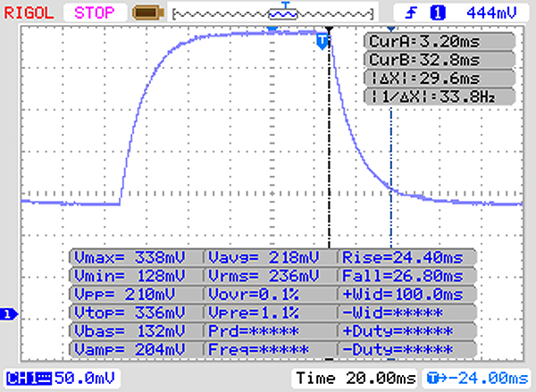This screenshot has width=536, height=392.
Task: Click the Vpp= 210mV measurement
Action: pyautogui.click(x=136, y=295)
